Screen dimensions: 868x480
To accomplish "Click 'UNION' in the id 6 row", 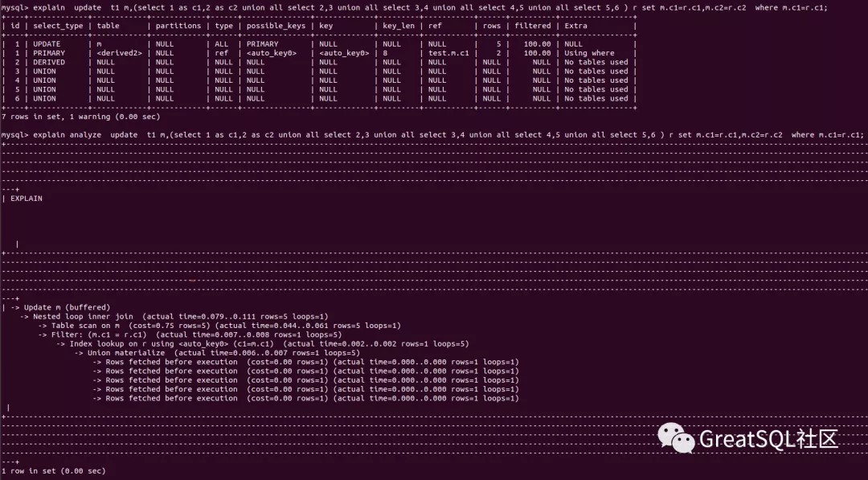I will (44, 99).
